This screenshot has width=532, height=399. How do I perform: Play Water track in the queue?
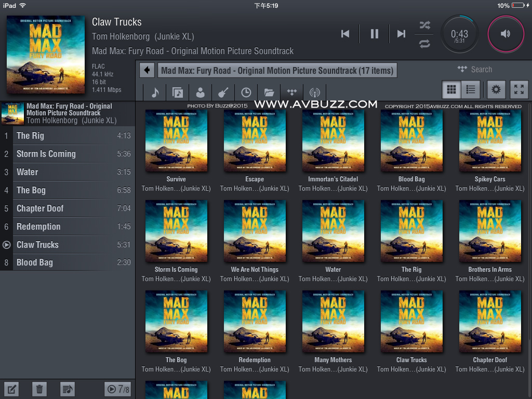(x=68, y=172)
